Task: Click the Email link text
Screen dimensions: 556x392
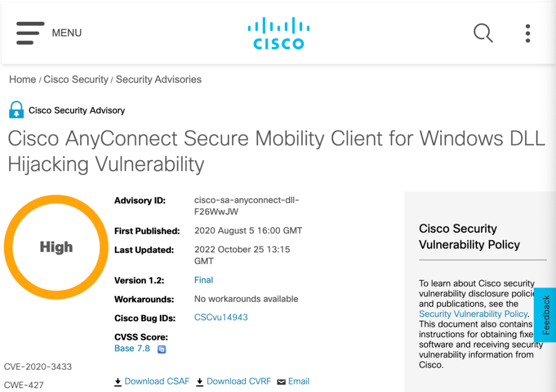Action: 298,381
